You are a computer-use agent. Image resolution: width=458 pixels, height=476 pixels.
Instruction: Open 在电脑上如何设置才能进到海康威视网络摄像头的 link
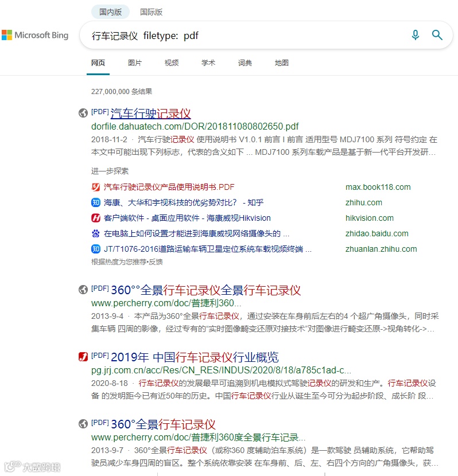click(x=196, y=233)
